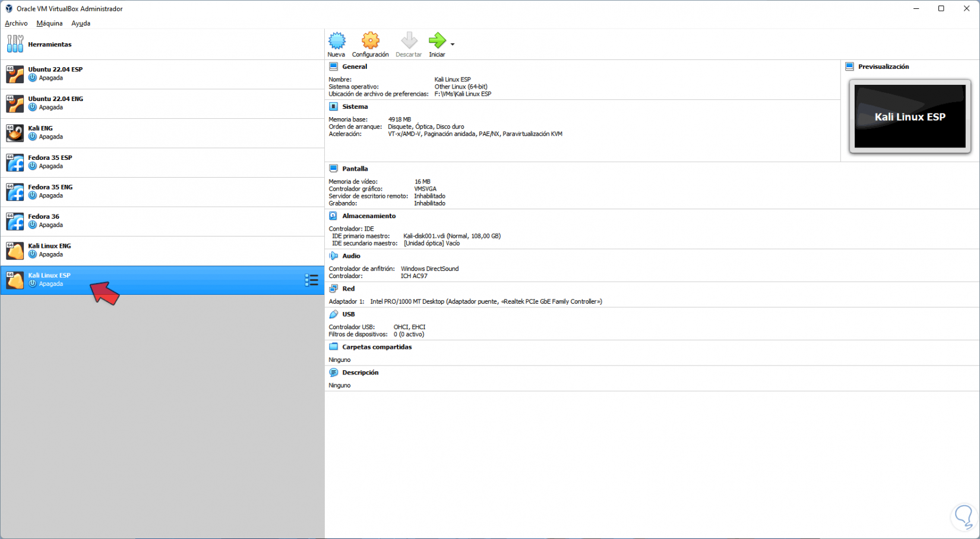Viewport: 980px width, 539px height.
Task: Click the ICH AC97 audio controller value
Action: 414,276
